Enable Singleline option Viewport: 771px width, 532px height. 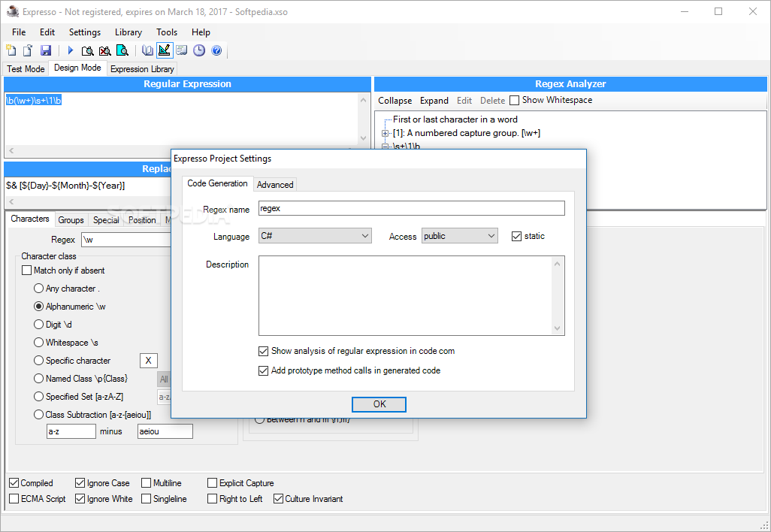pyautogui.click(x=146, y=499)
